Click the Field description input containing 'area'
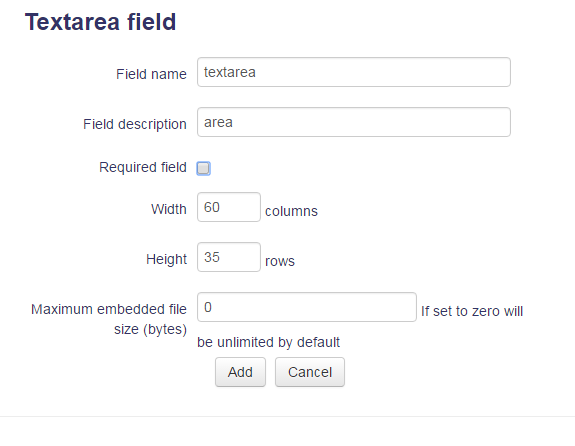The height and width of the screenshot is (446, 575). click(354, 122)
